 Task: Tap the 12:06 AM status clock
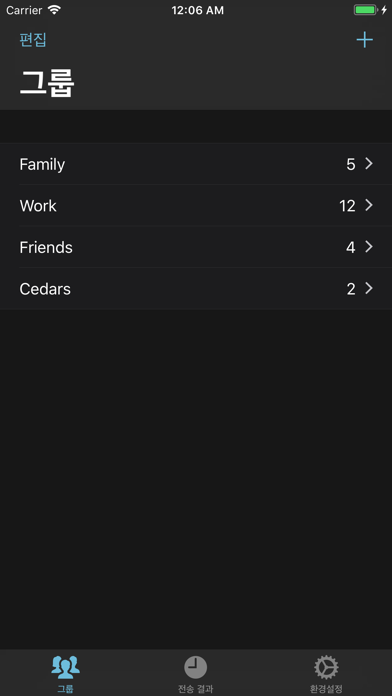[x=198, y=10]
